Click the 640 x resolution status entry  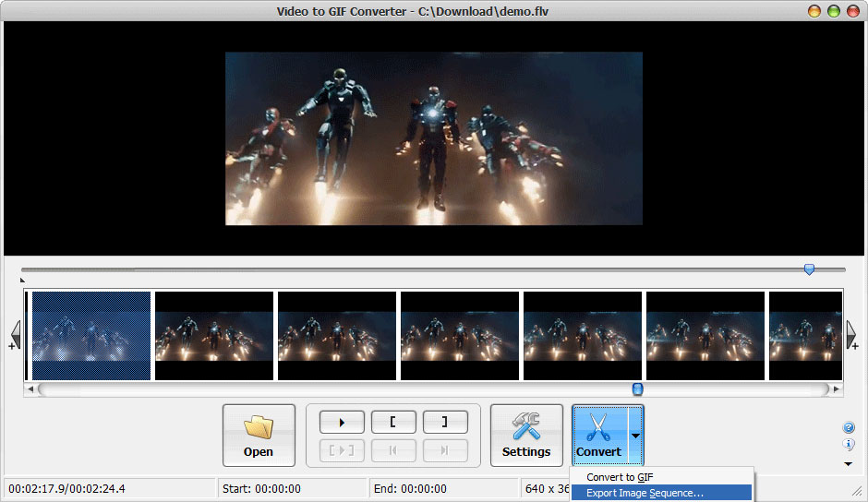click(x=547, y=489)
